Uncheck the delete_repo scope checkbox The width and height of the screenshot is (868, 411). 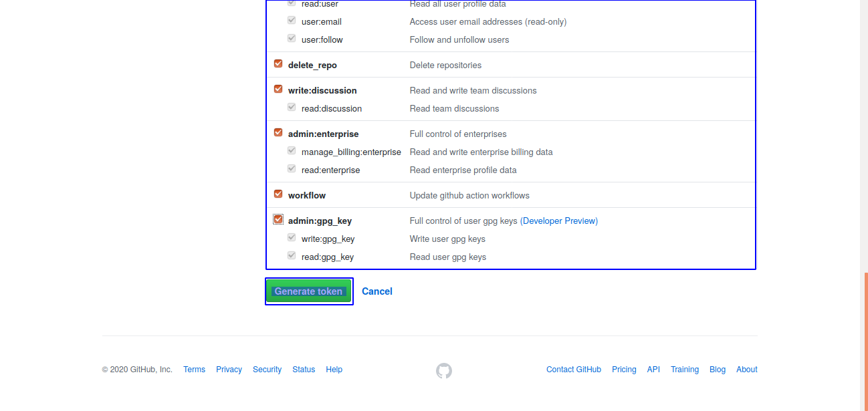click(278, 64)
